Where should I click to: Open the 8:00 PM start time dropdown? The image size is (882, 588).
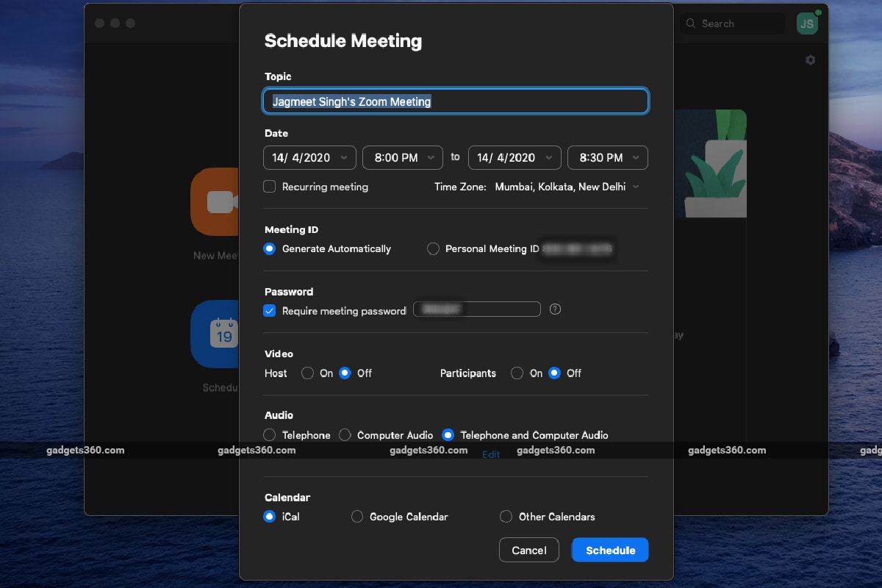(403, 157)
